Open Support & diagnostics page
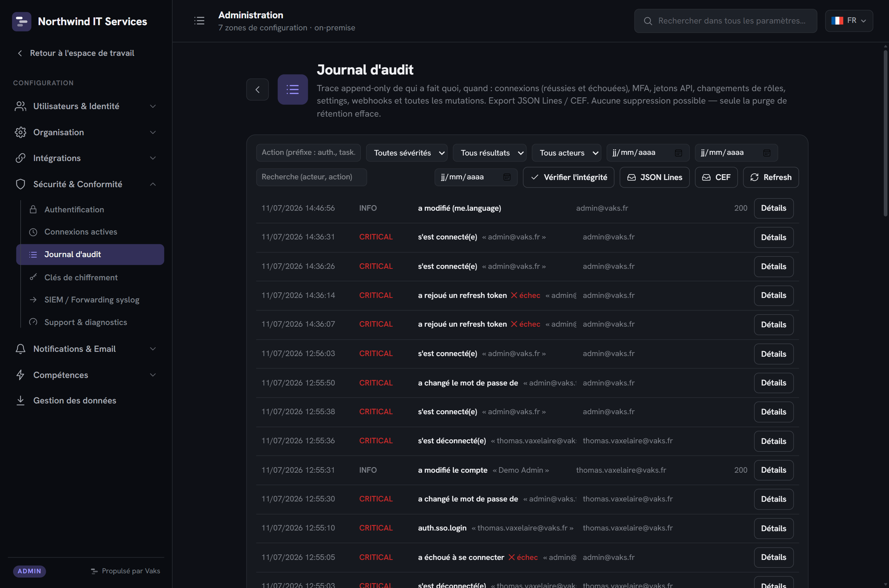889x588 pixels. (x=90, y=322)
